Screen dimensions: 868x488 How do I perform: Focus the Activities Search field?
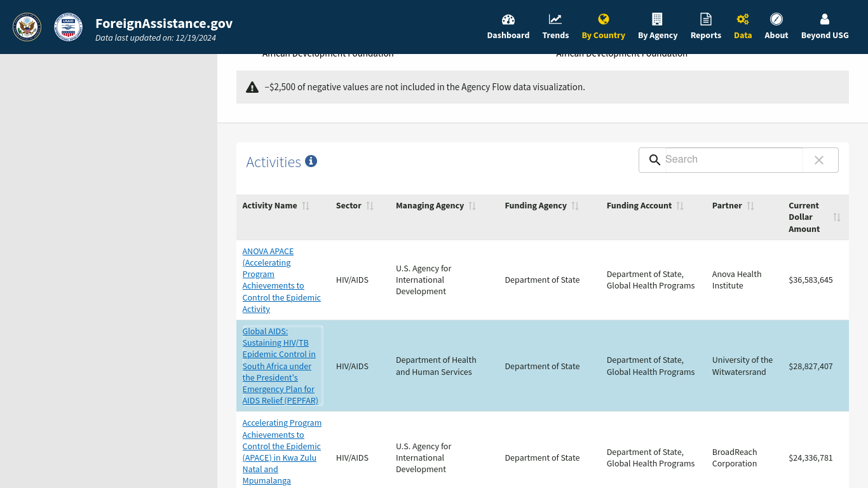point(733,159)
